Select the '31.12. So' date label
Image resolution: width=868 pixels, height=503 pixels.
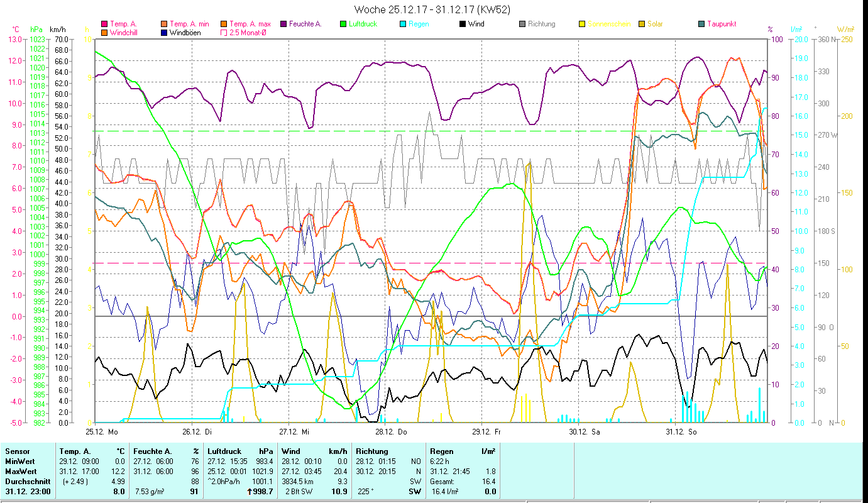681,432
